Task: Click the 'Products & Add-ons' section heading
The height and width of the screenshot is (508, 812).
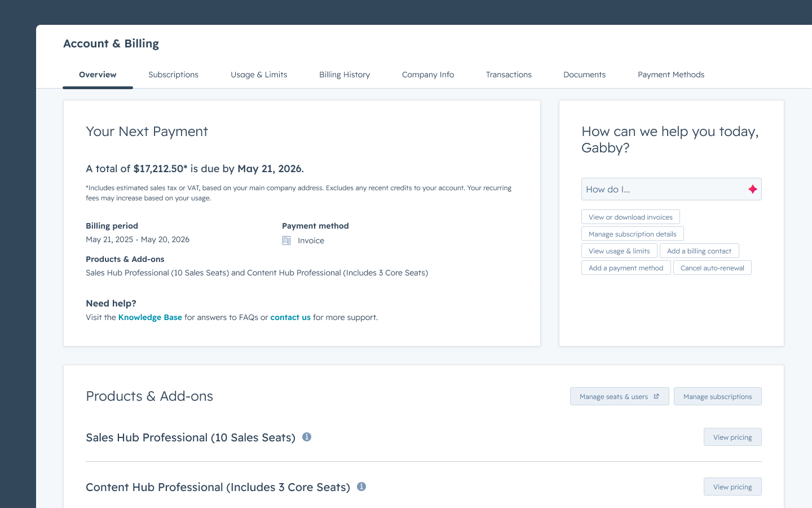Action: tap(149, 396)
